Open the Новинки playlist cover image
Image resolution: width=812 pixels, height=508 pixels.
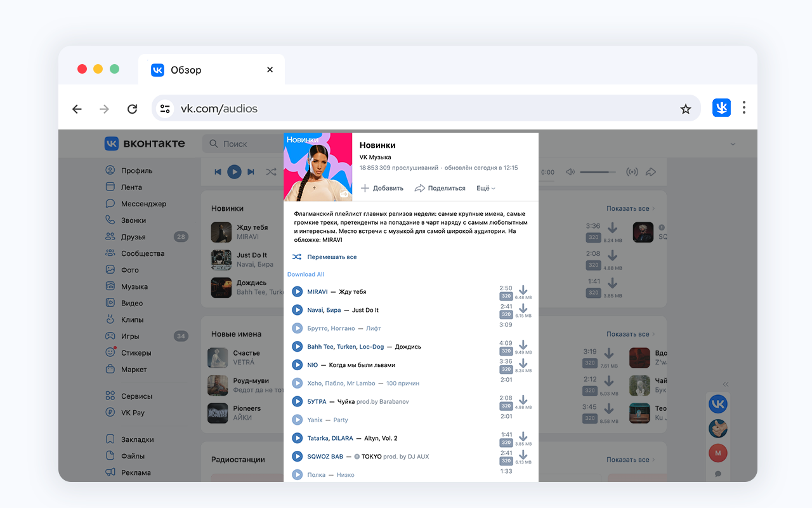(318, 167)
